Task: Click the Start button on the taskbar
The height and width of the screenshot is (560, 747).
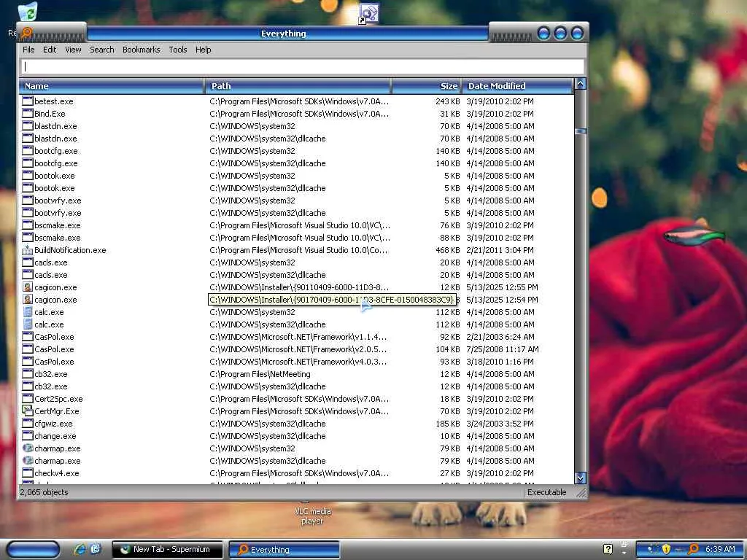Action: pyautogui.click(x=34, y=549)
